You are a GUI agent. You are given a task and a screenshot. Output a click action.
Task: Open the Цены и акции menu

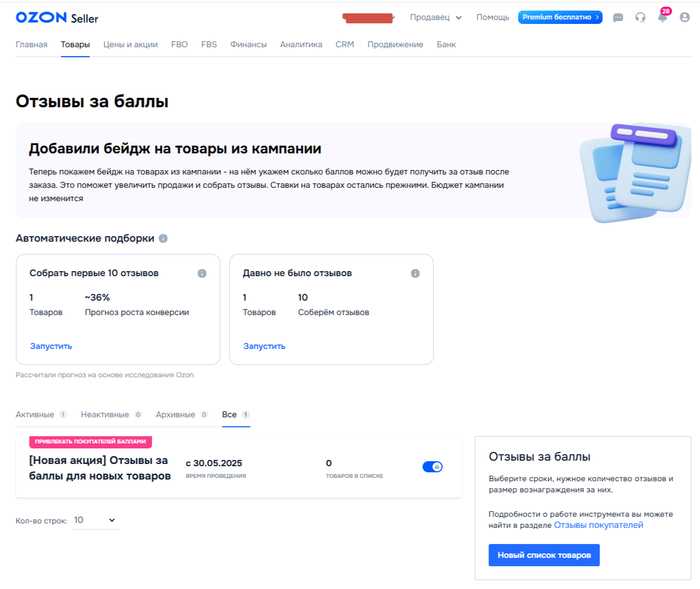tap(130, 44)
